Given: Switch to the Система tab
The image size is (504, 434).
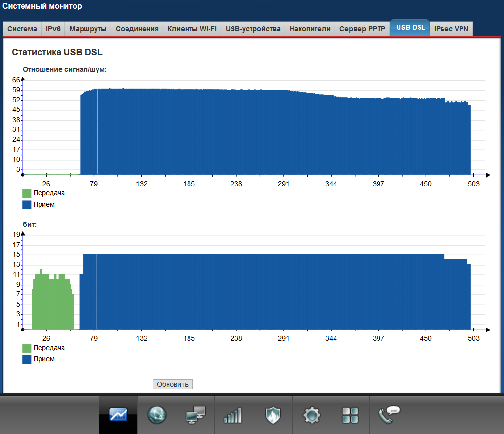Looking at the screenshot, I should pyautogui.click(x=22, y=29).
